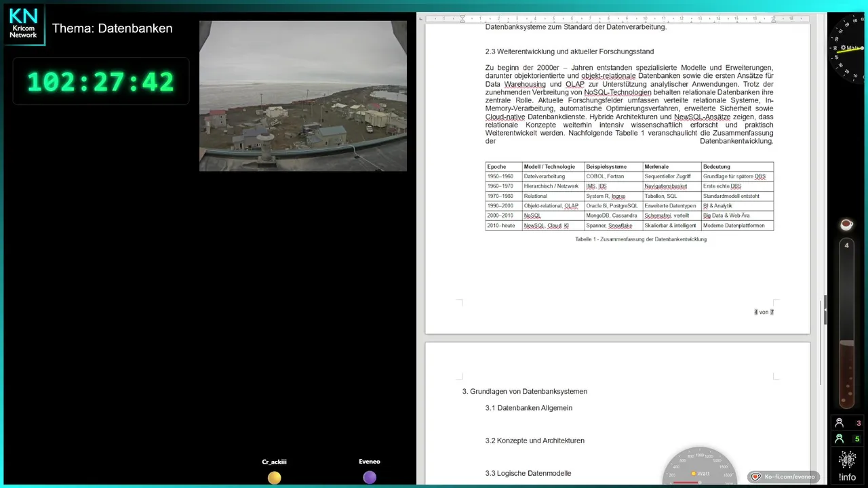Click the KN Kricom Network logo
The height and width of the screenshot is (488, 868).
click(24, 24)
